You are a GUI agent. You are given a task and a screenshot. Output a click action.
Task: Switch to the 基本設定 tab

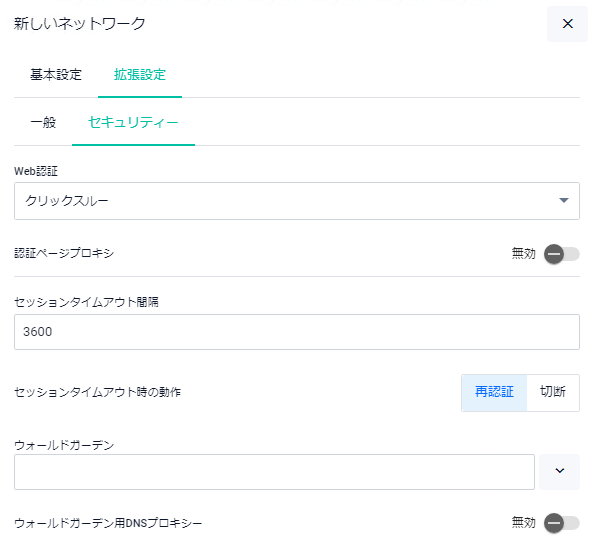click(x=56, y=74)
